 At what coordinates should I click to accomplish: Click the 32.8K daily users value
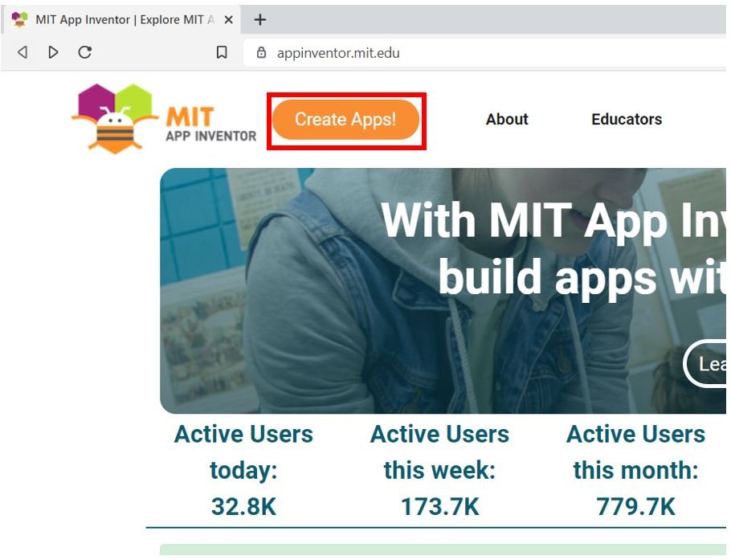coord(244,506)
